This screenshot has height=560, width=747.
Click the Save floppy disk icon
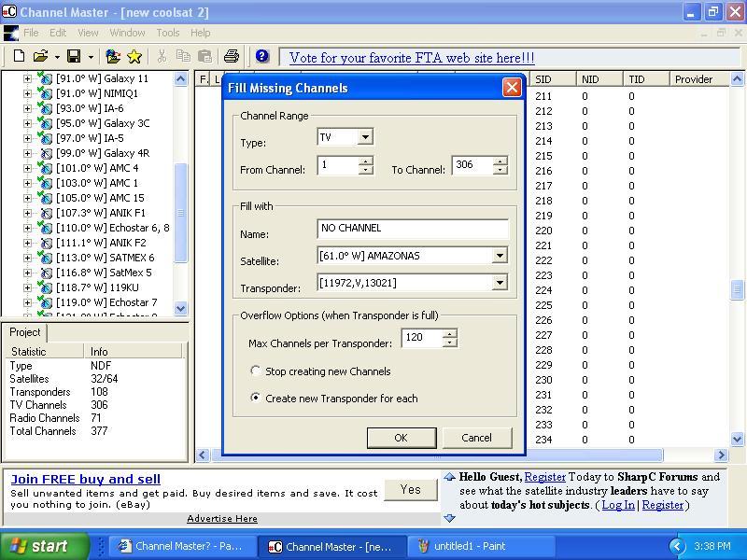(74, 56)
